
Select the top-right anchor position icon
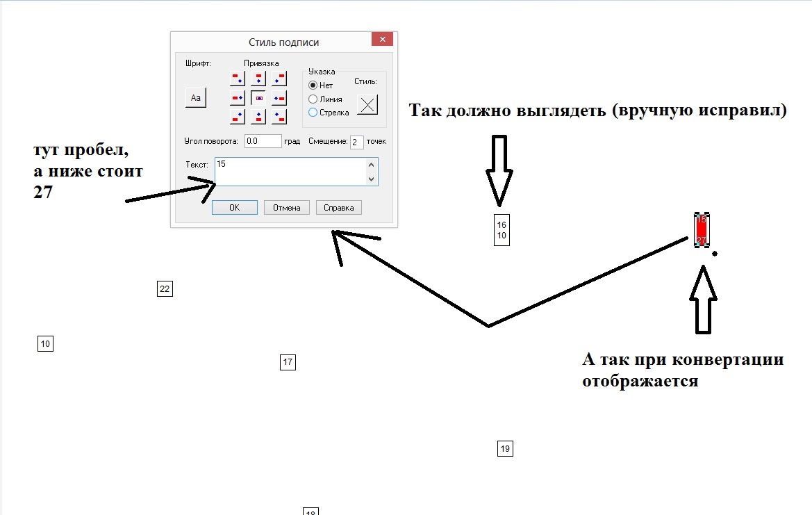tap(279, 78)
